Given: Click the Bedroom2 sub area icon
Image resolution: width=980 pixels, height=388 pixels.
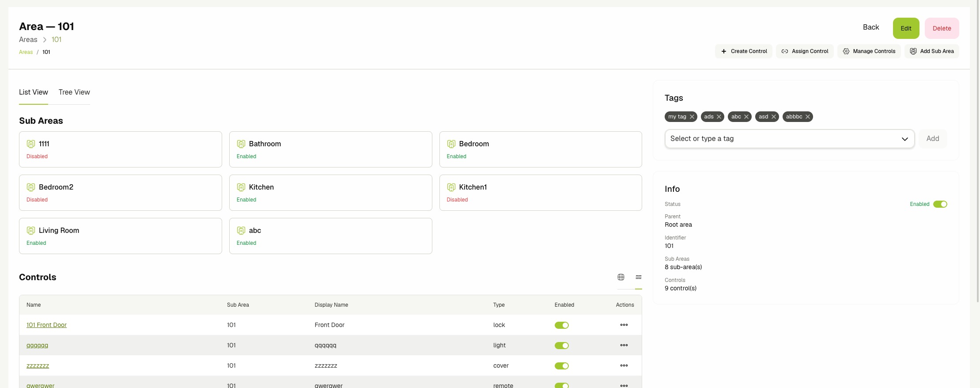Looking at the screenshot, I should [31, 187].
